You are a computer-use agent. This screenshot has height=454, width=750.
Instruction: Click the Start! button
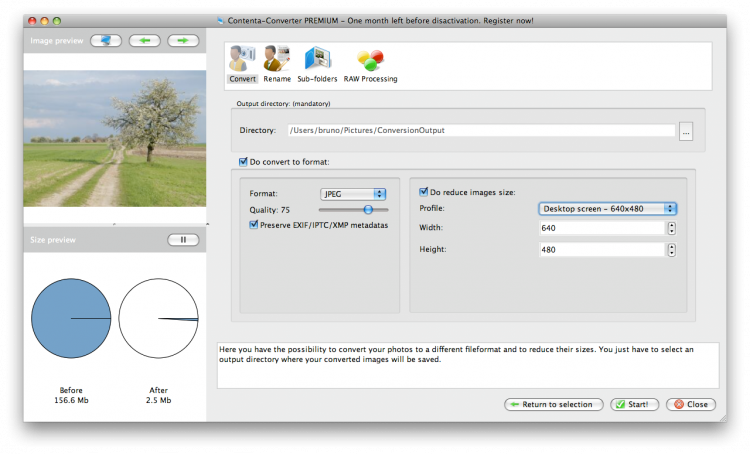point(634,404)
